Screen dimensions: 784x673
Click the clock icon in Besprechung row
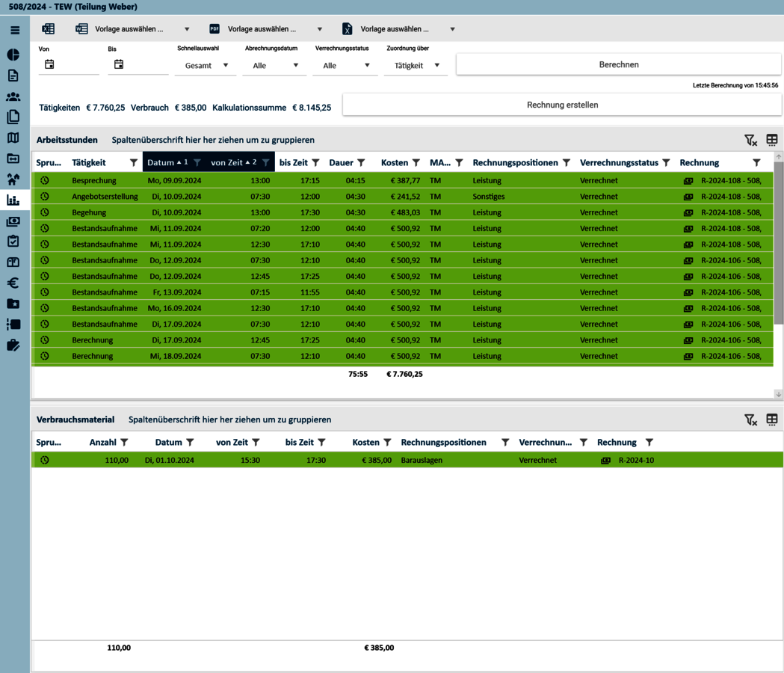coord(45,180)
